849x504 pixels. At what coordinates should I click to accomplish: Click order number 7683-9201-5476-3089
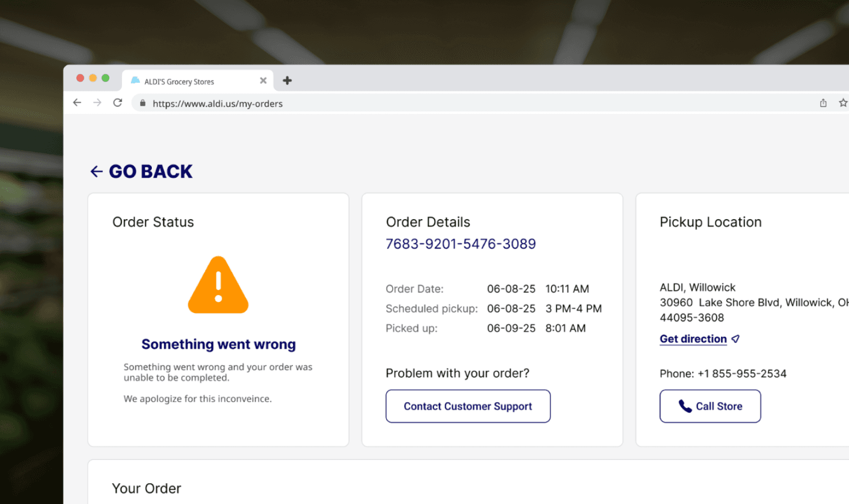[461, 244]
